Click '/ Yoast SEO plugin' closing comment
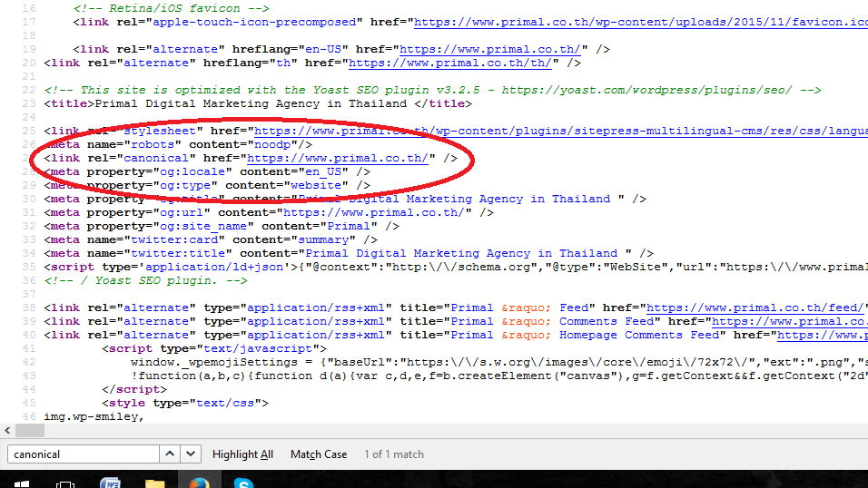868x488 pixels. point(146,280)
